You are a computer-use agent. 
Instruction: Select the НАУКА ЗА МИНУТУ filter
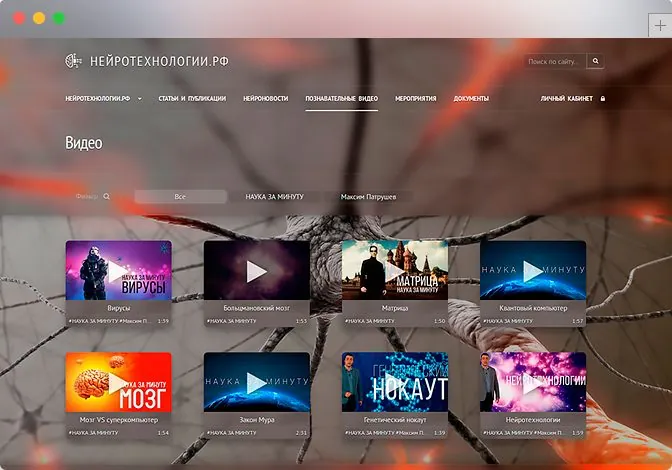pyautogui.click(x=274, y=197)
